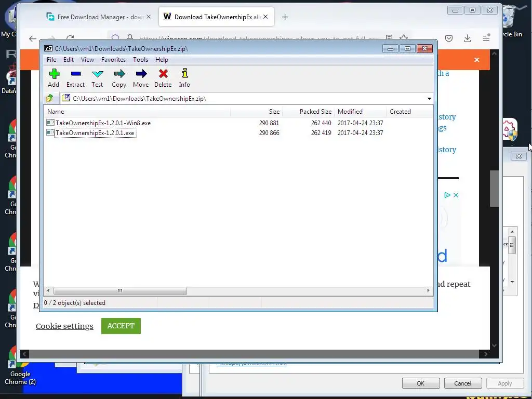The height and width of the screenshot is (399, 532).
Task: Sort by the Name column header
Action: coord(137,112)
